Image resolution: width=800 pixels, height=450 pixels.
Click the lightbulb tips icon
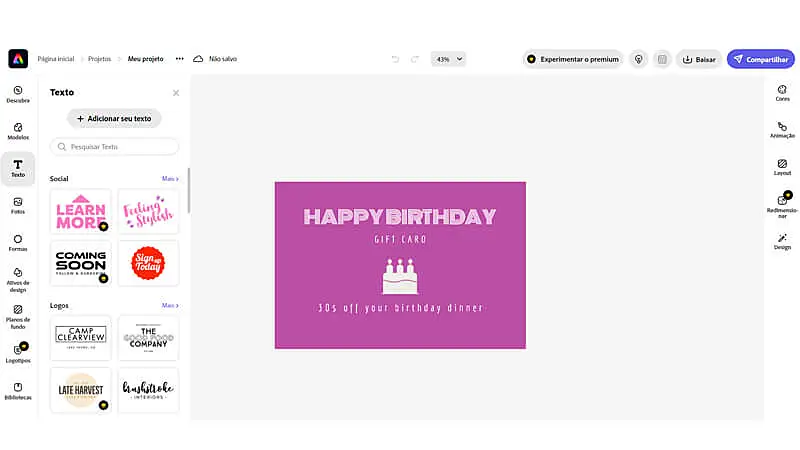(x=638, y=59)
